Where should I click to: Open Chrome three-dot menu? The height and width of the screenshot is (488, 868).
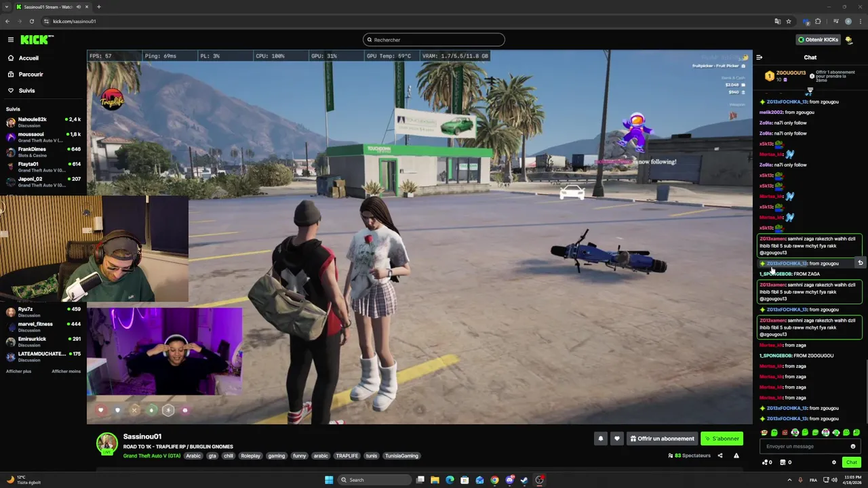(860, 21)
